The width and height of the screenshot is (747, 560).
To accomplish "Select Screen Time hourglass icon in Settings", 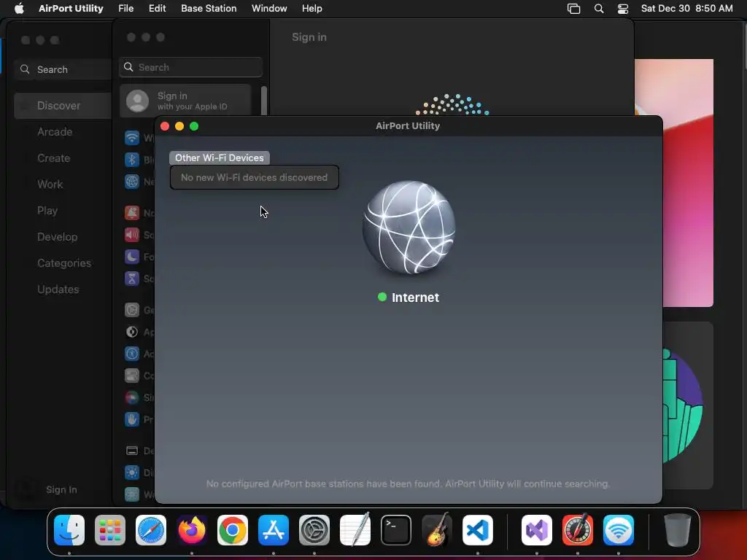I will point(132,279).
